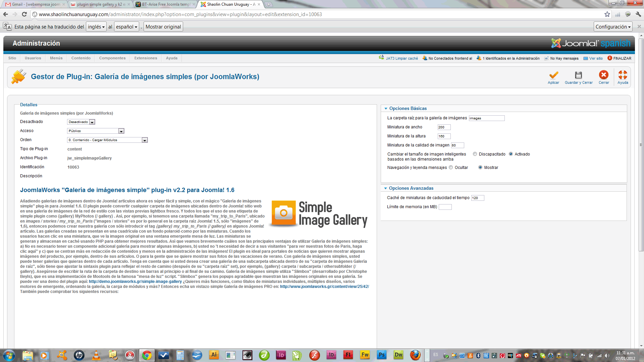Open Fireworks from the taskbar
The height and width of the screenshot is (362, 644).
(365, 355)
